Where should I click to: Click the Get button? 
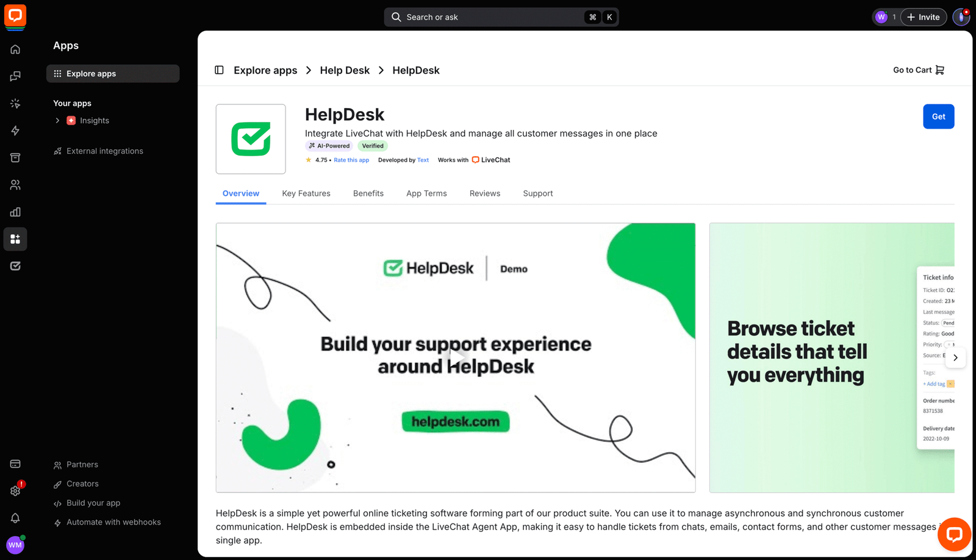[x=938, y=117]
